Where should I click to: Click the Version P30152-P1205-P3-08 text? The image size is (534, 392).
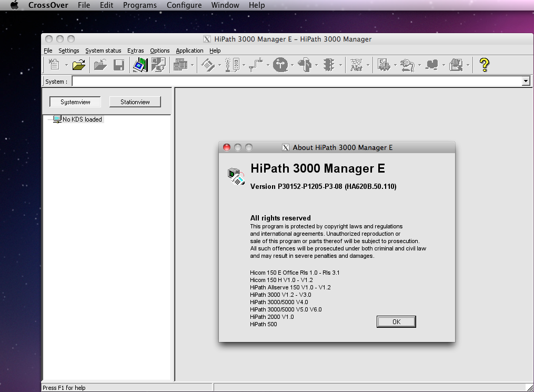(x=323, y=186)
